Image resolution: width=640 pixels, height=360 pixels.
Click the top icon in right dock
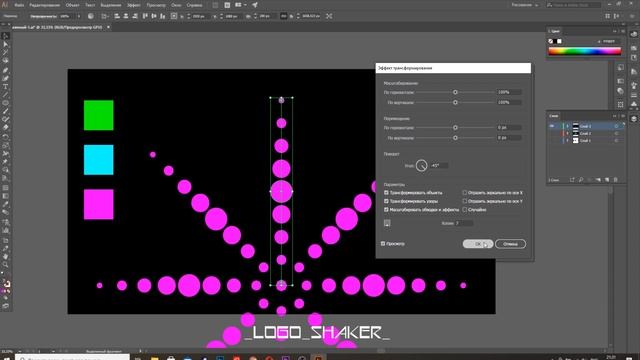click(633, 34)
